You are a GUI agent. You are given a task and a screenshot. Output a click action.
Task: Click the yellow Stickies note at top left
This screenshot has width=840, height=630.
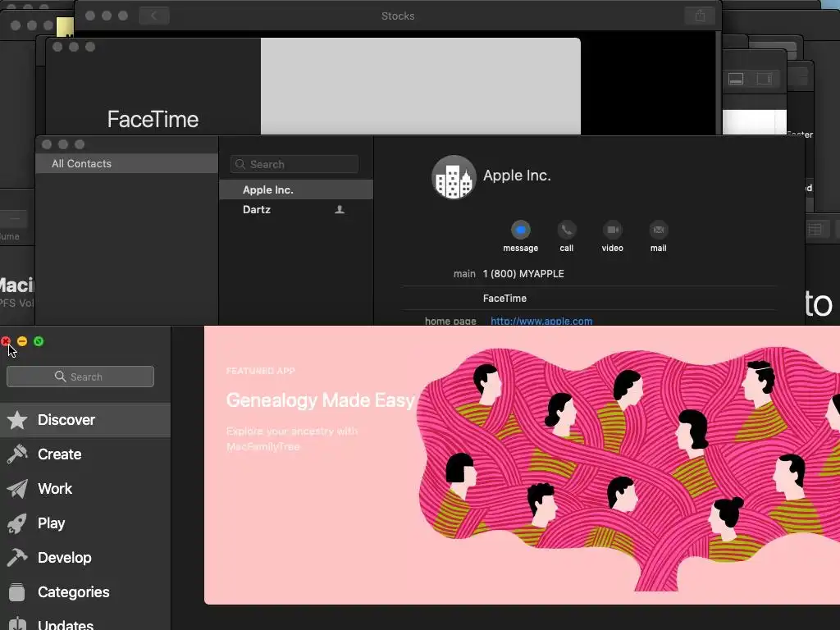(66, 26)
